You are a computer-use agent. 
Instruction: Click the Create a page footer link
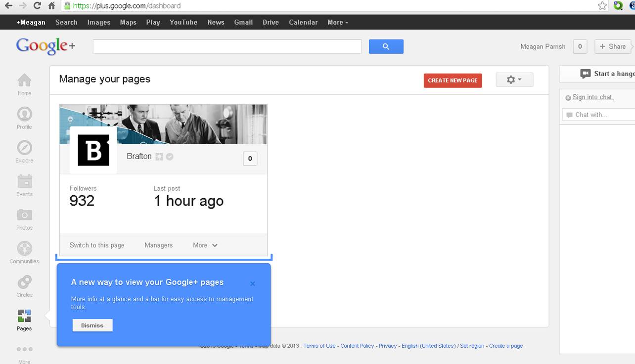(506, 346)
